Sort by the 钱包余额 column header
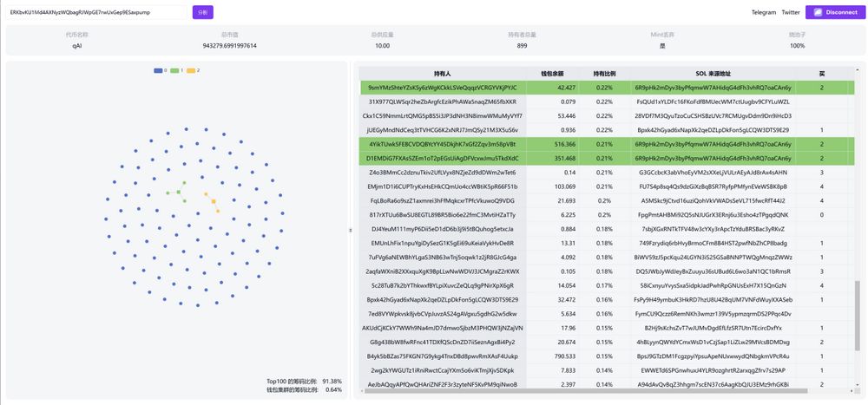Screen dimensions: 868x405 click(x=553, y=73)
